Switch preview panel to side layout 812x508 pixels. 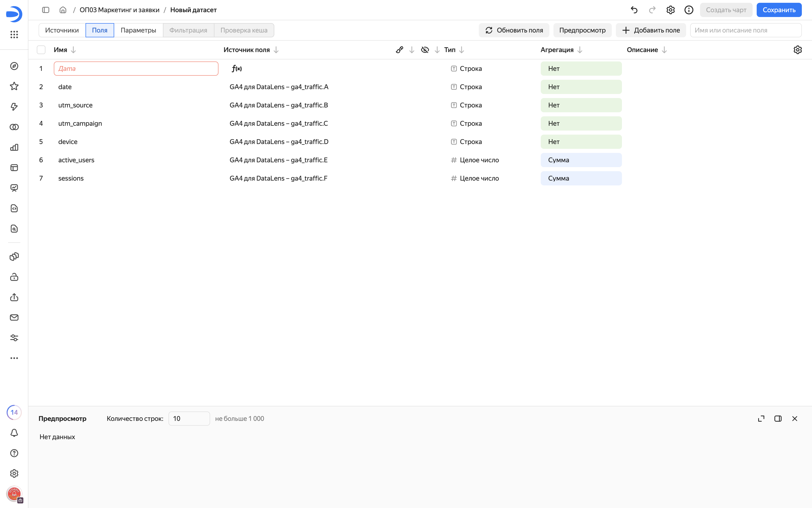pos(778,419)
